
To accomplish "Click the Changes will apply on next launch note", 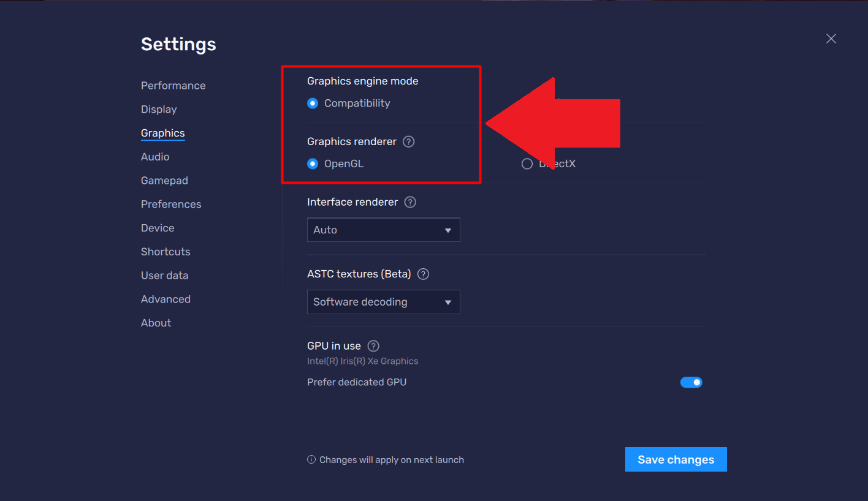I will pos(386,460).
